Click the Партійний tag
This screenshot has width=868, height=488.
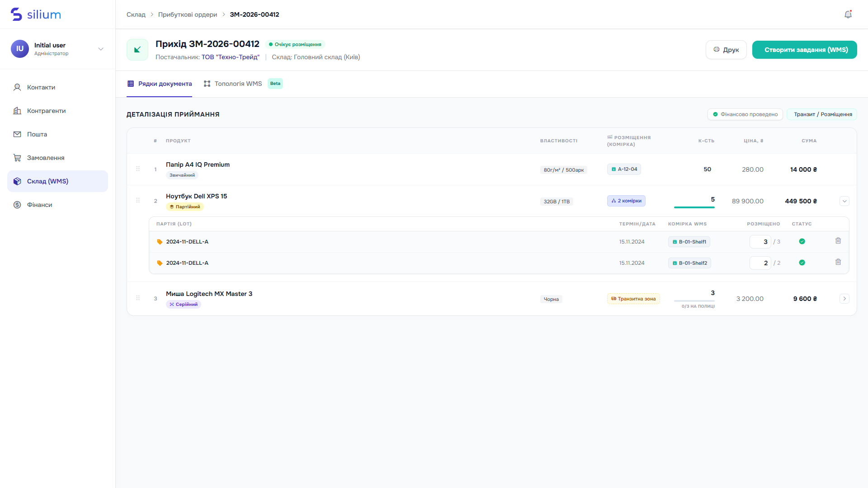pyautogui.click(x=185, y=207)
